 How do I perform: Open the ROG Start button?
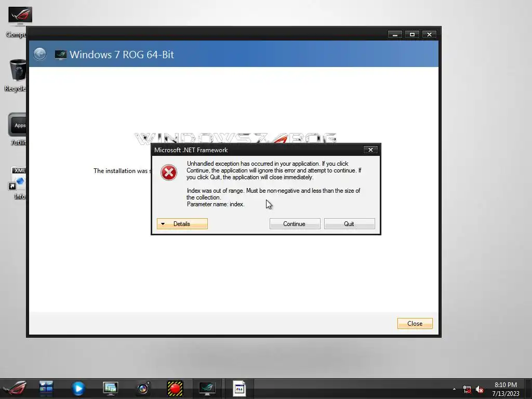tap(14, 389)
